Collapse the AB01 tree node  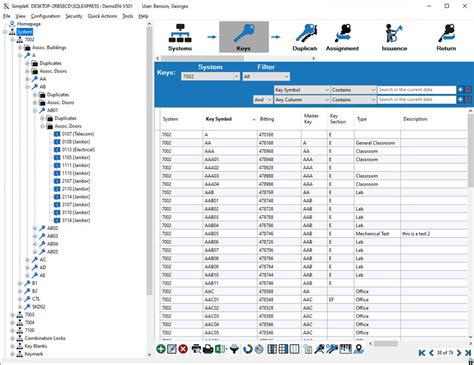click(x=35, y=110)
